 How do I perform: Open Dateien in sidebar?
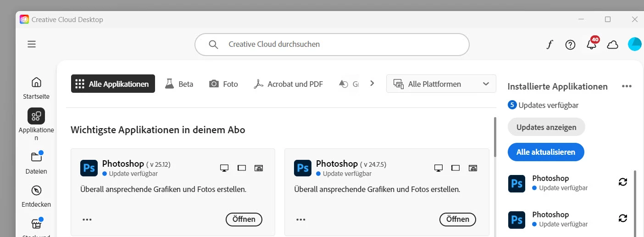pyautogui.click(x=36, y=163)
